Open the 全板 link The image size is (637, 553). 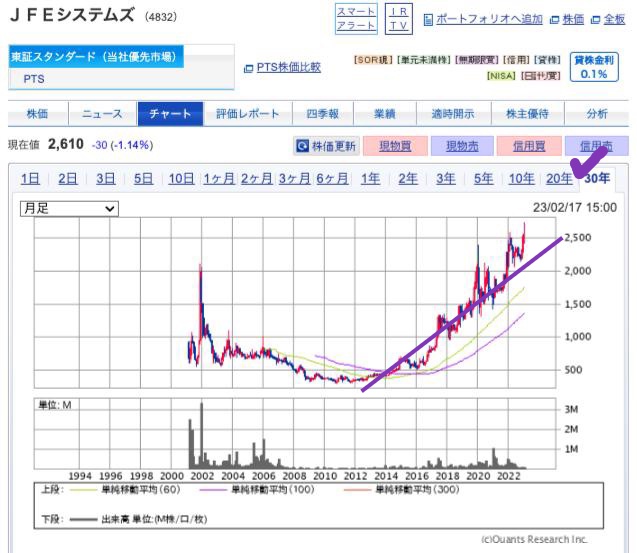[614, 19]
